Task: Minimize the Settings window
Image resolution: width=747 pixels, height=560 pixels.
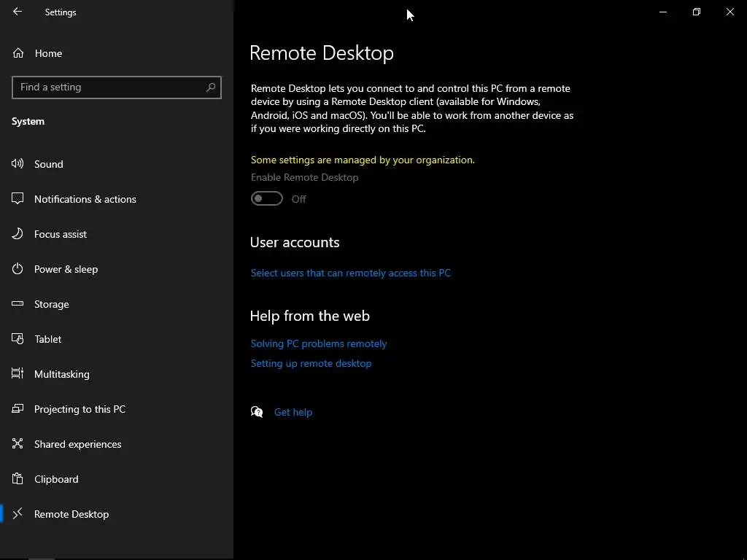Action: (662, 12)
